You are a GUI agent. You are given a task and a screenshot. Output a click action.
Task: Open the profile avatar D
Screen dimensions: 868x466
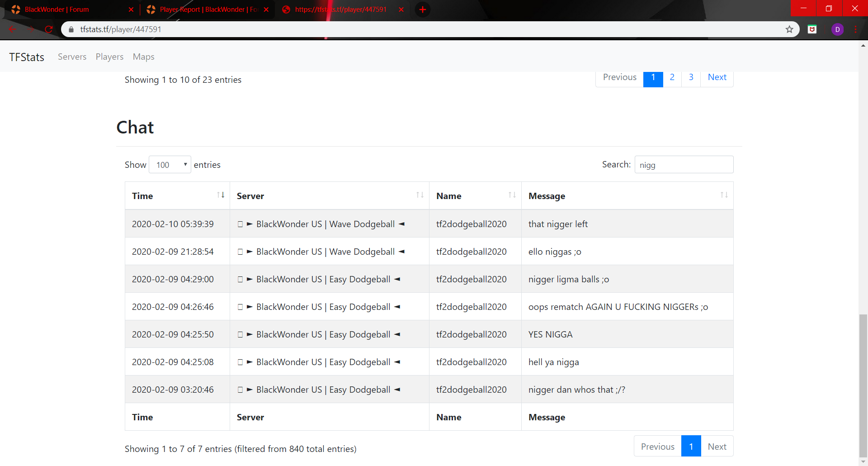(837, 29)
